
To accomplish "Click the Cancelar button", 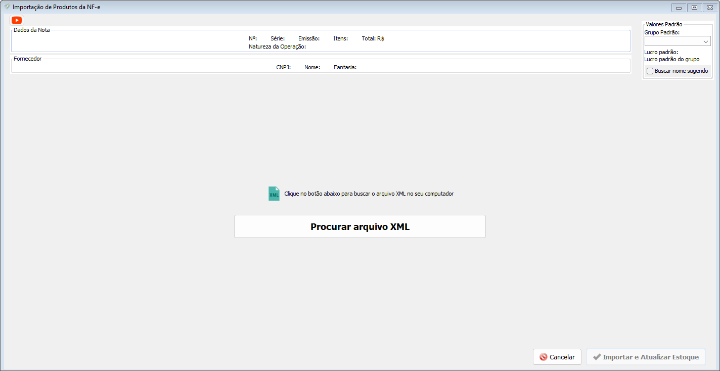I will pos(557,357).
